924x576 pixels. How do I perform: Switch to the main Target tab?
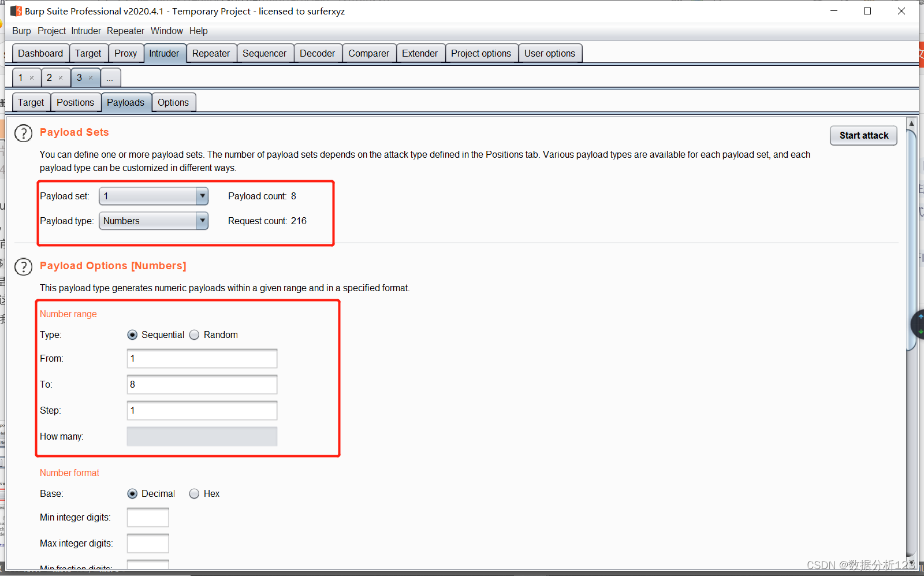(88, 54)
